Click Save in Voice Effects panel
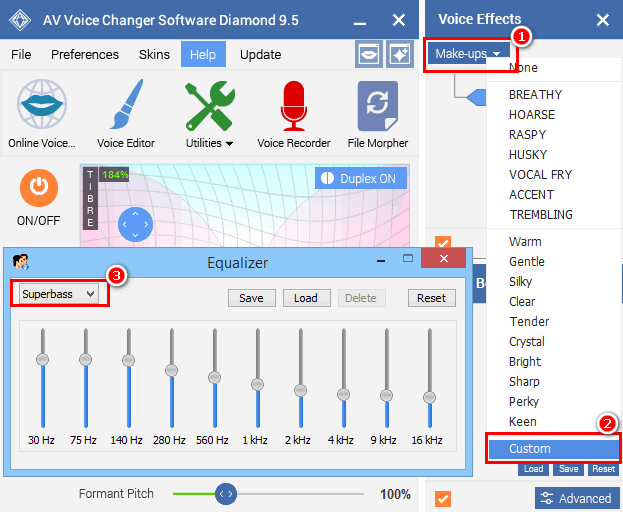The width and height of the screenshot is (623, 512). (x=568, y=469)
